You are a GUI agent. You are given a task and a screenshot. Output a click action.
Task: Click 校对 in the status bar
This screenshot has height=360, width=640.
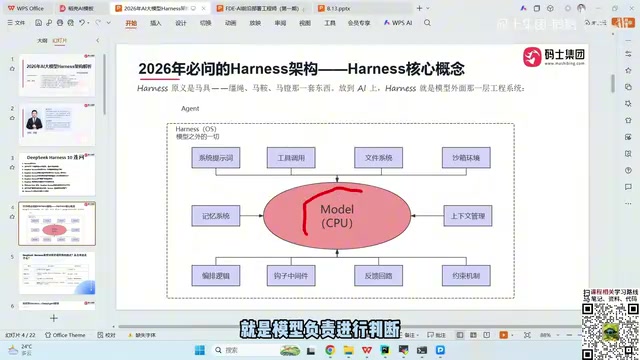107,335
